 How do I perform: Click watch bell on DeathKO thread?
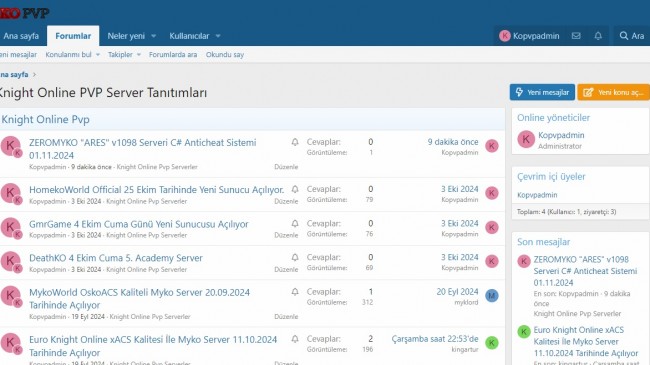point(295,258)
